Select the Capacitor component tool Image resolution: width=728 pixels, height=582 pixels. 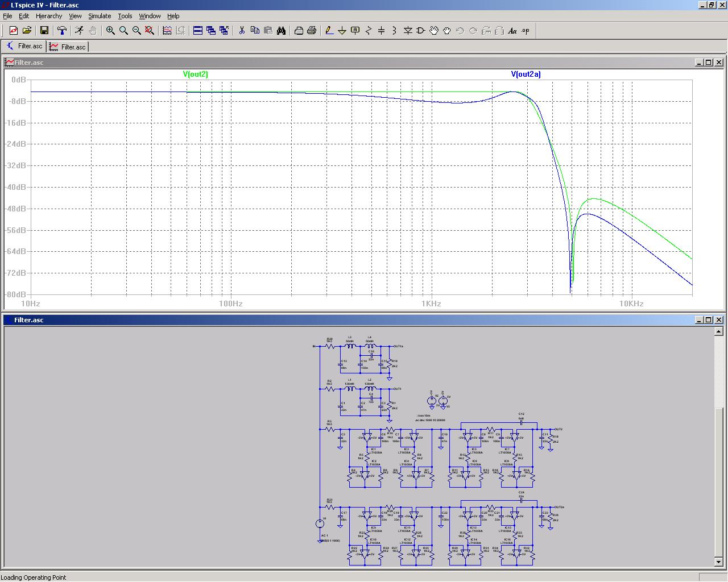[x=382, y=31]
